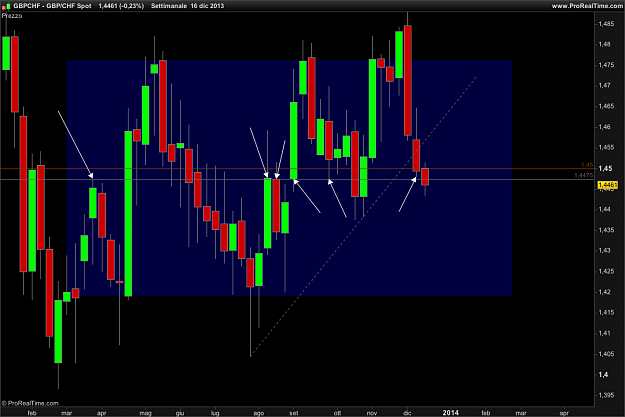Viewport: 625px width, 417px height.
Task: Click the 1,47 price axis label
Action: [x=605, y=85]
